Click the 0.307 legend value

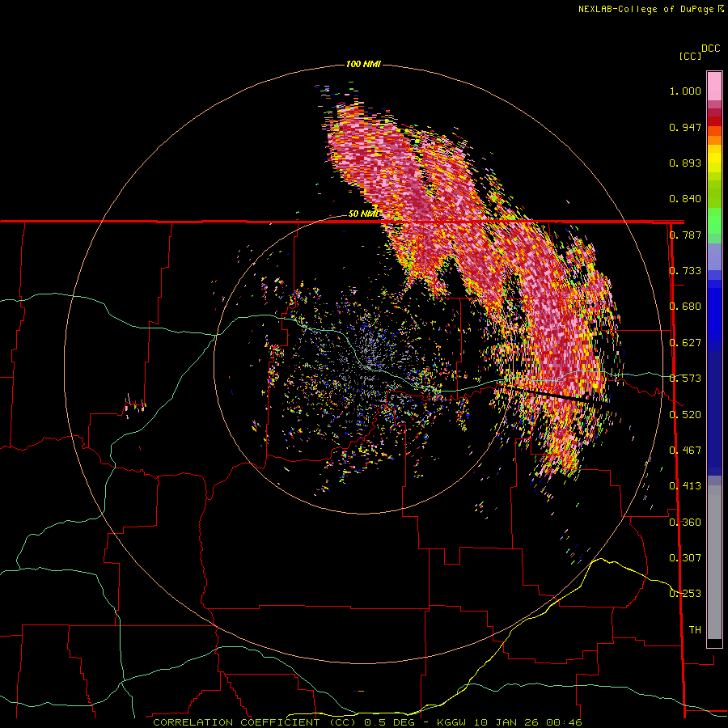tap(685, 558)
